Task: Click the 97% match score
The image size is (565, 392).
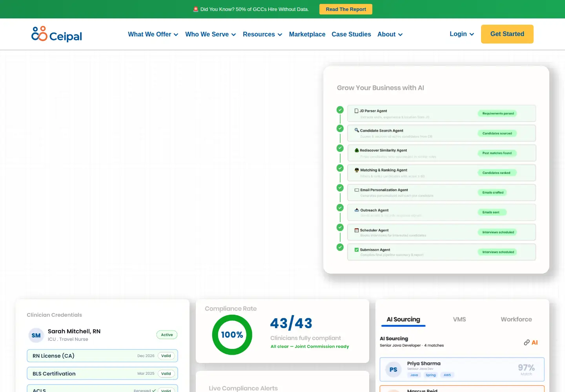Action: (526, 367)
